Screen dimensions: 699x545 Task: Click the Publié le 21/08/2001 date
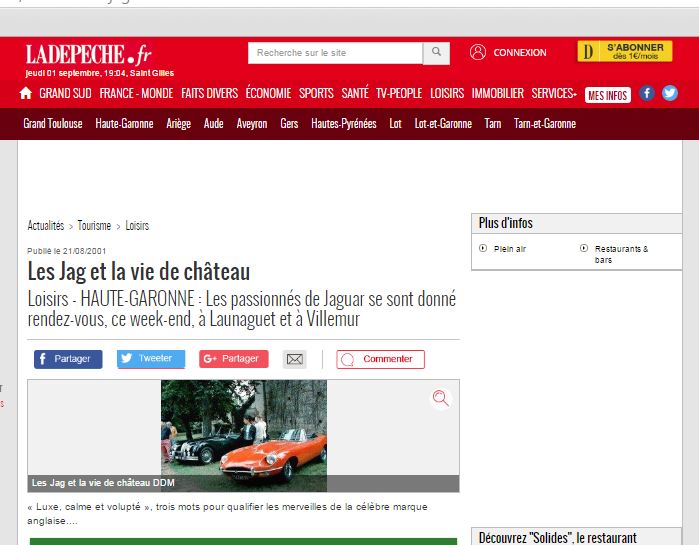(66, 251)
